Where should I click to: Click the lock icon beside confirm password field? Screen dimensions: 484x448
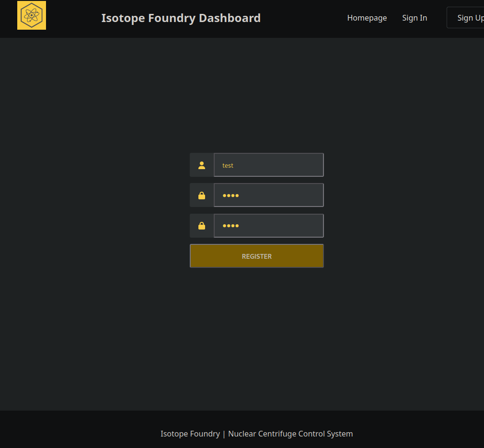(202, 226)
